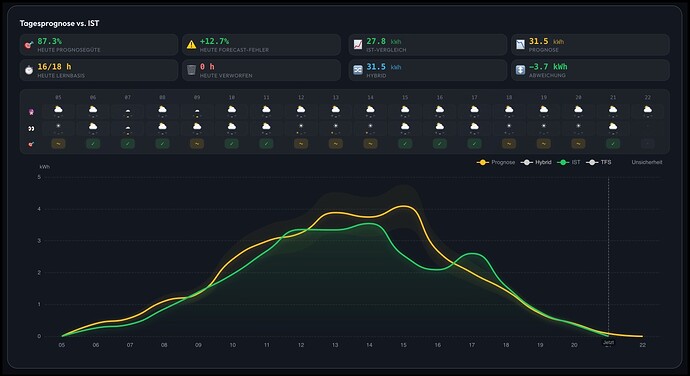The width and height of the screenshot is (690, 376).
Task: Click the green checkmark badge for hour 21
Action: pos(613,144)
